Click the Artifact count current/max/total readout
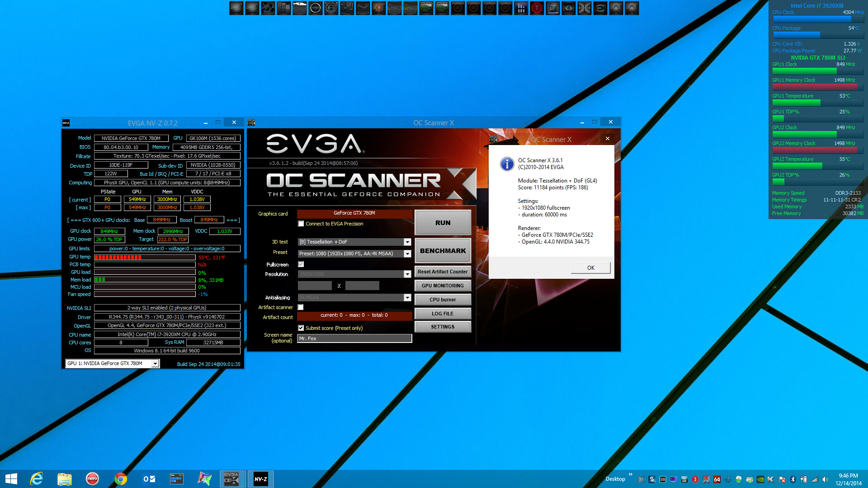 (x=354, y=315)
